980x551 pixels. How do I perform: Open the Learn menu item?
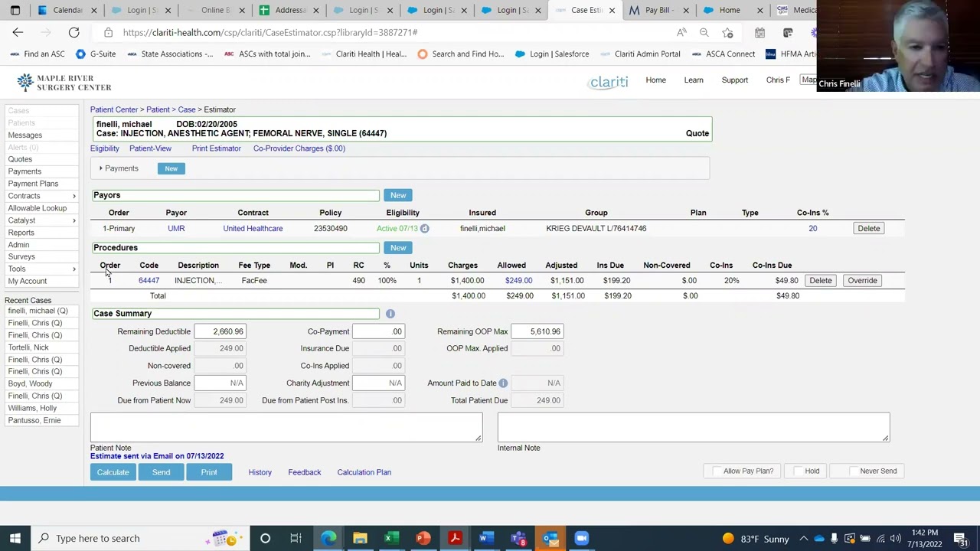click(x=694, y=80)
